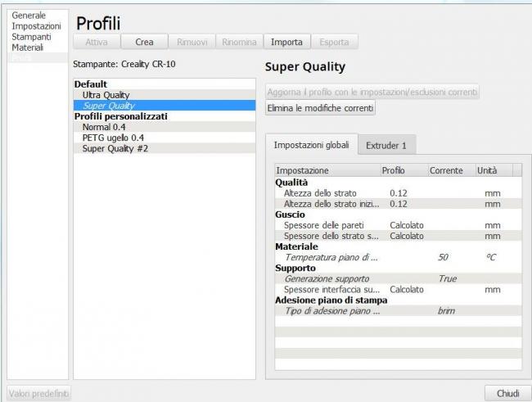Click the Importa button
This screenshot has height=402, width=532.
[286, 42]
